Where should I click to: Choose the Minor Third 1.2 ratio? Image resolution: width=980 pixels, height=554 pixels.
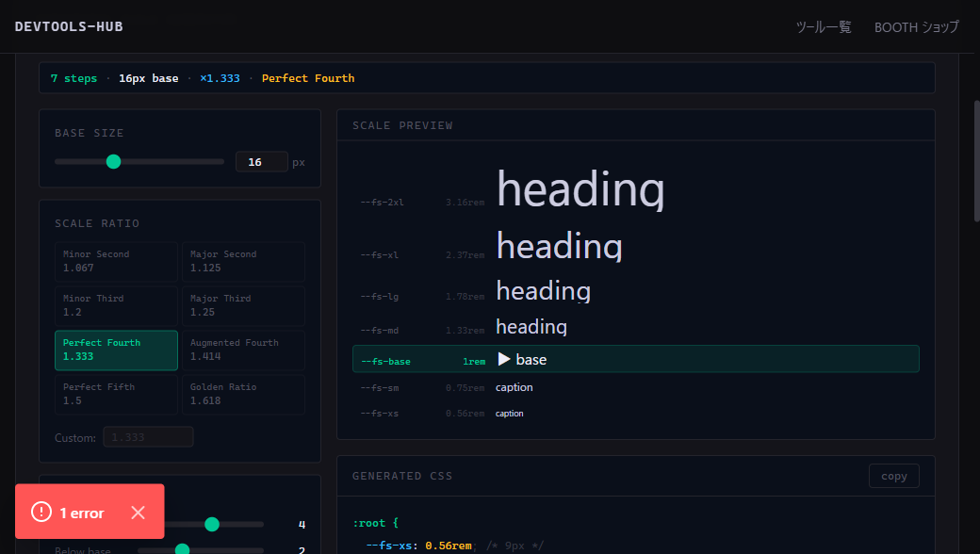[116, 305]
